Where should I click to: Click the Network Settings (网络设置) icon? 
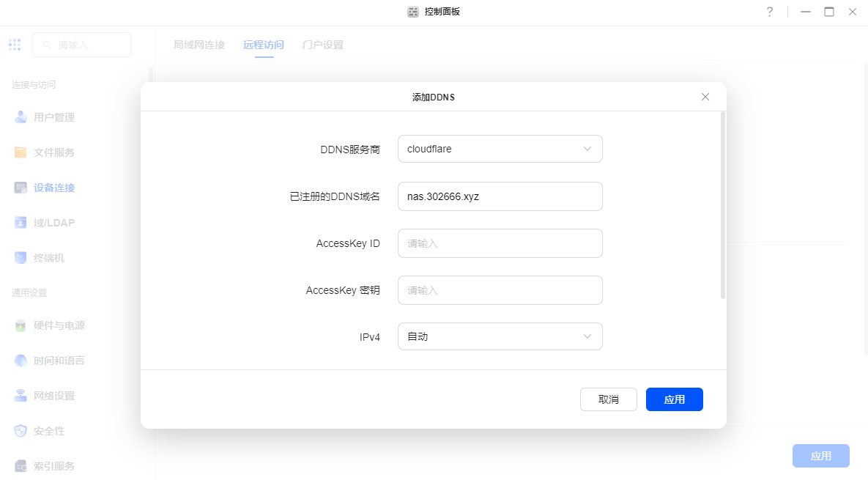(21, 396)
